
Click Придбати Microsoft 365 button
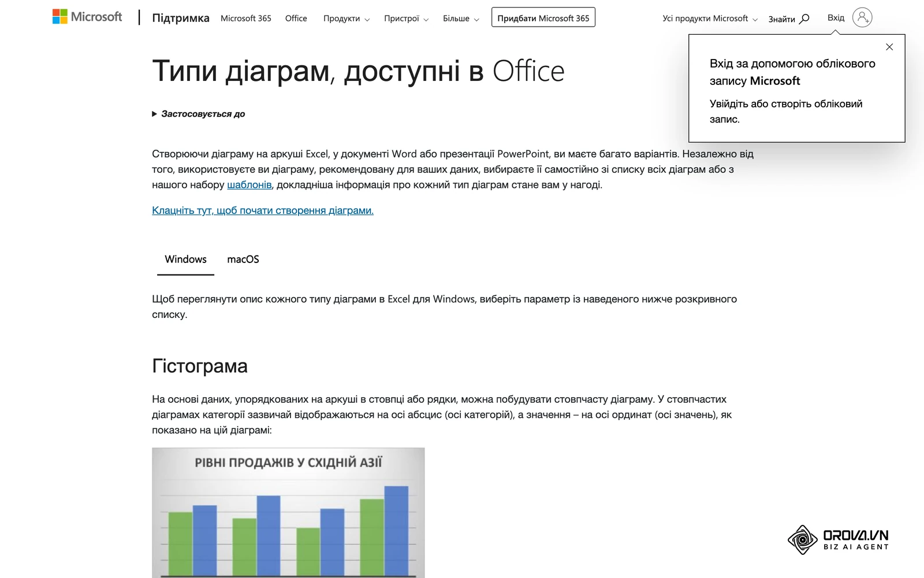[543, 17]
